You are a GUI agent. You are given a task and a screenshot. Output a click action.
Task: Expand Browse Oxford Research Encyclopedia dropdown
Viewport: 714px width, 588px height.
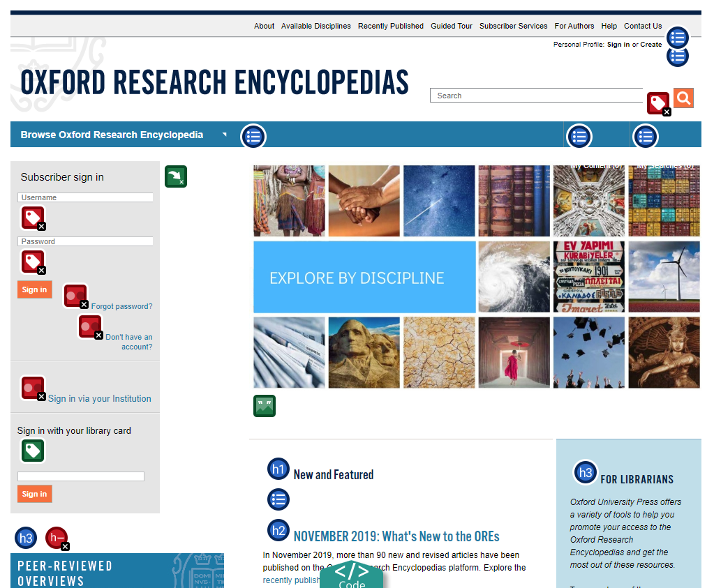124,135
